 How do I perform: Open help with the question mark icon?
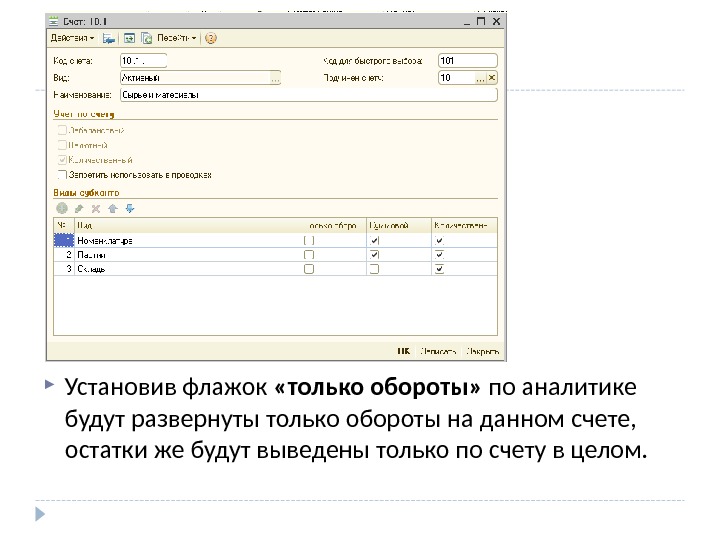(211, 39)
